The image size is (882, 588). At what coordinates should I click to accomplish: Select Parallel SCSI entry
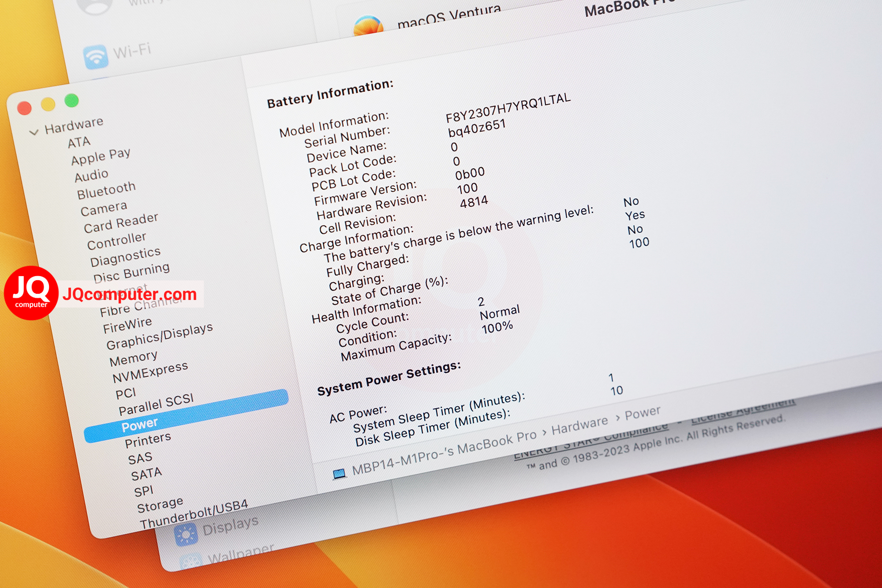point(156,404)
